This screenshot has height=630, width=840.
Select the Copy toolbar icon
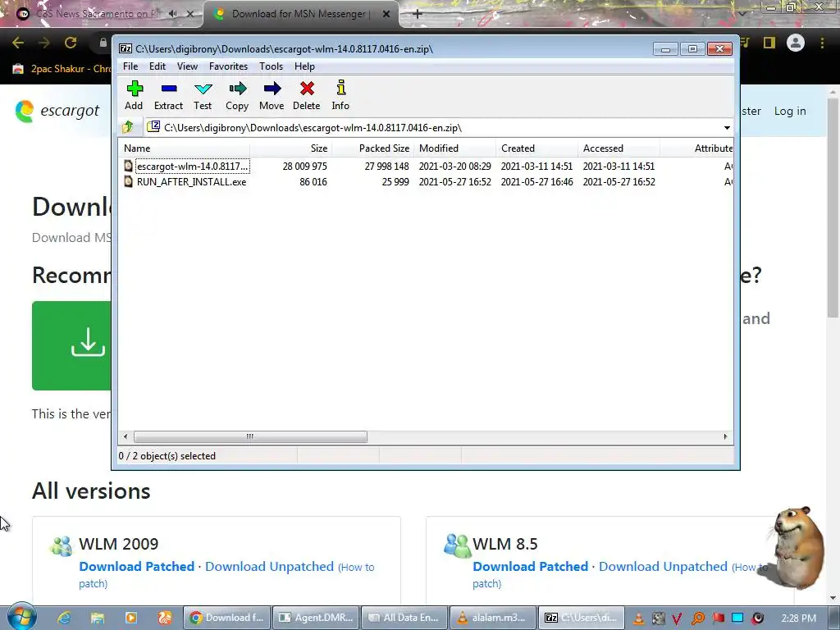click(x=237, y=95)
